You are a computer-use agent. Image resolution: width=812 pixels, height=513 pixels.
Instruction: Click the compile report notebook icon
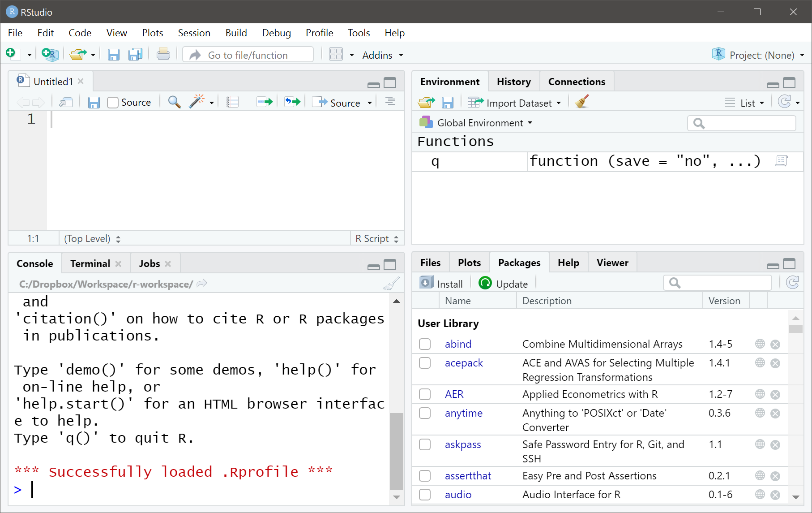click(x=232, y=102)
